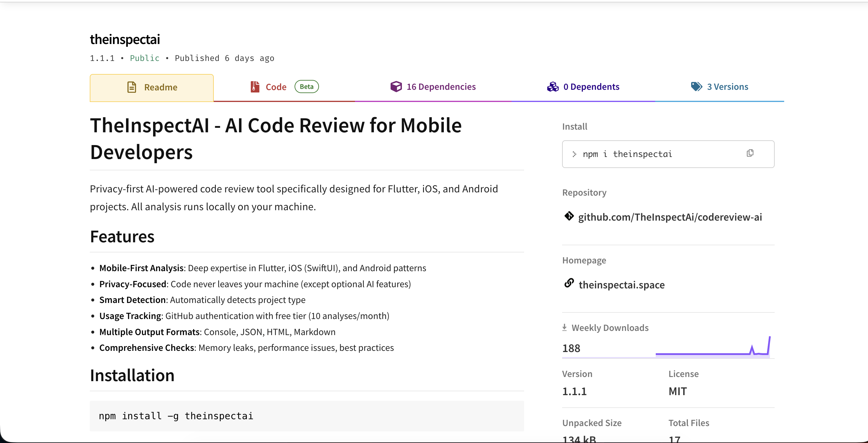
Task: Click the Comprehensive Checks bullet
Action: tap(246, 348)
